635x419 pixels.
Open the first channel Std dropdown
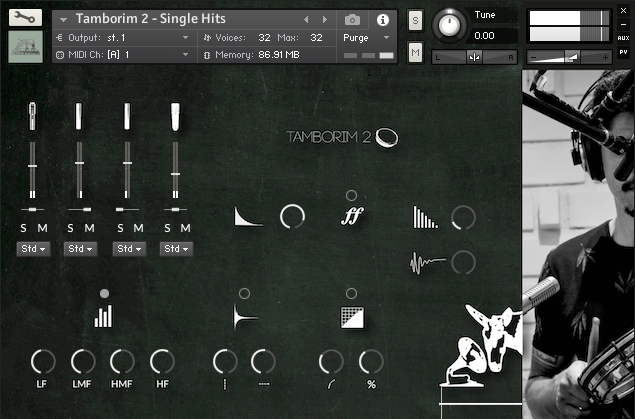[x=34, y=249]
